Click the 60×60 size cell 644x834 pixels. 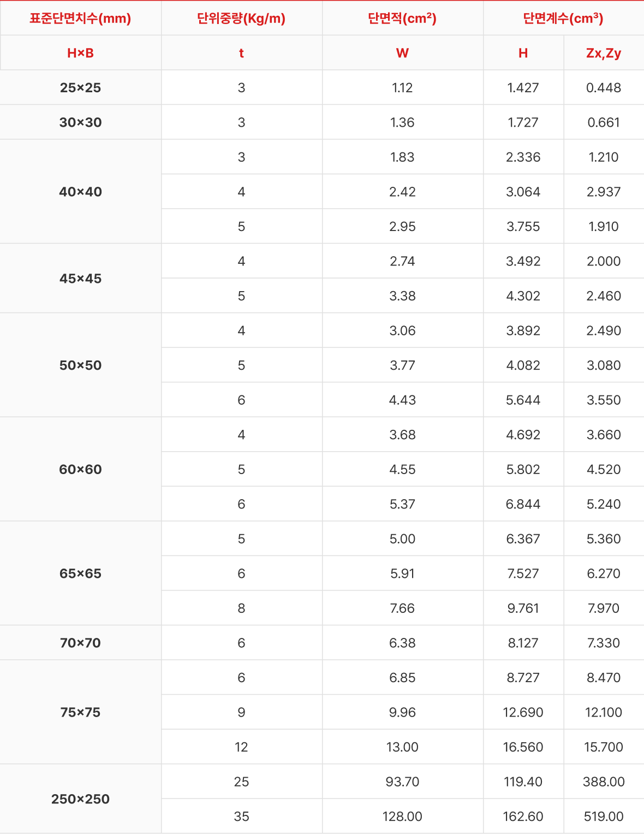click(80, 469)
